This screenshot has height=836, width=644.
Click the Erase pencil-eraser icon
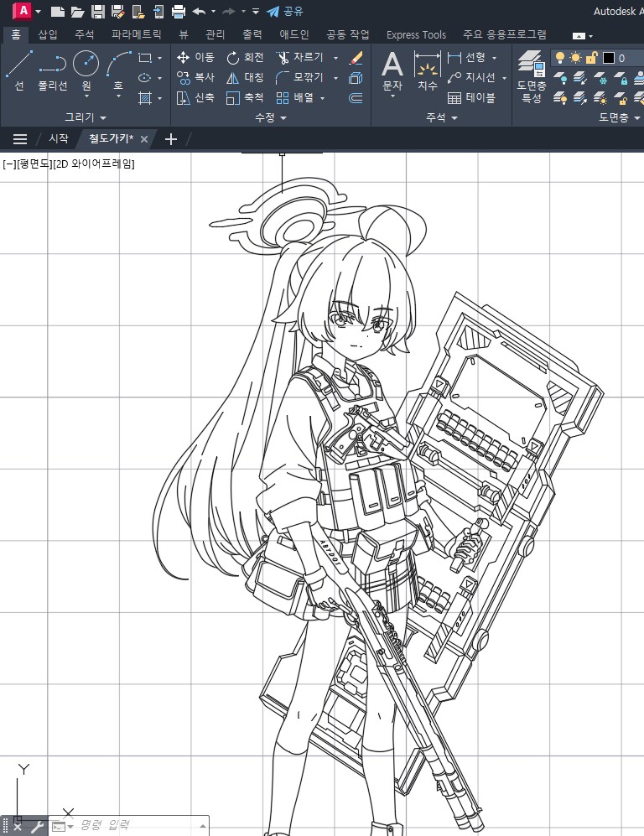(356, 58)
